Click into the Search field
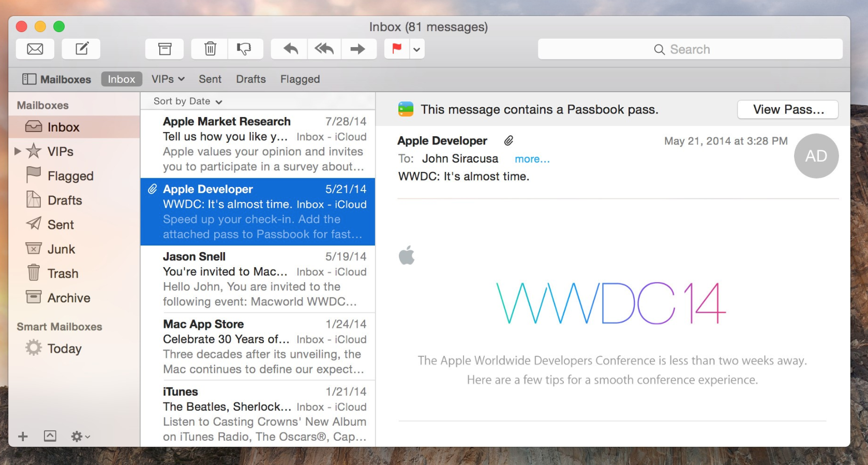 (690, 49)
